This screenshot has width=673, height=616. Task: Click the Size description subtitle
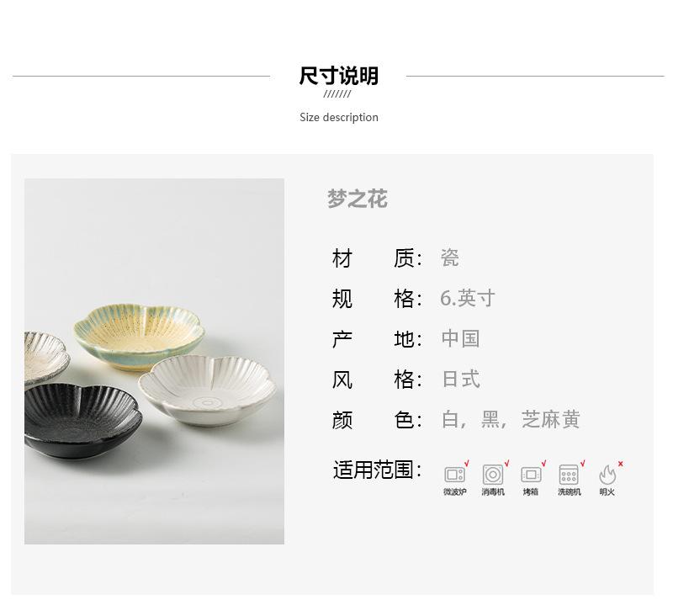click(x=339, y=117)
